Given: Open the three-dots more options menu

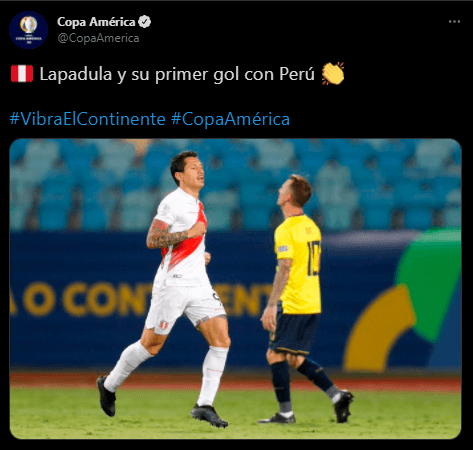Looking at the screenshot, I should [454, 22].
